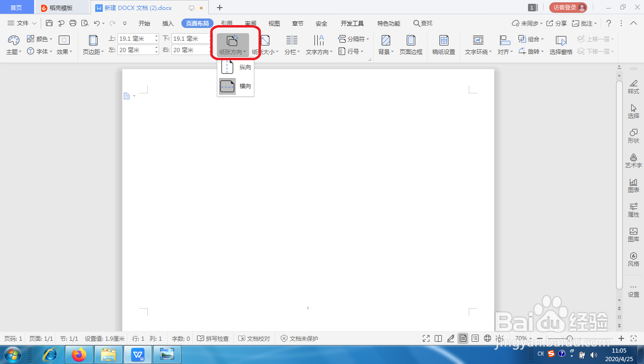Viewport: 644px width, 364px height.
Task: Switch to the 章节 (Section) tab
Action: [298, 23]
